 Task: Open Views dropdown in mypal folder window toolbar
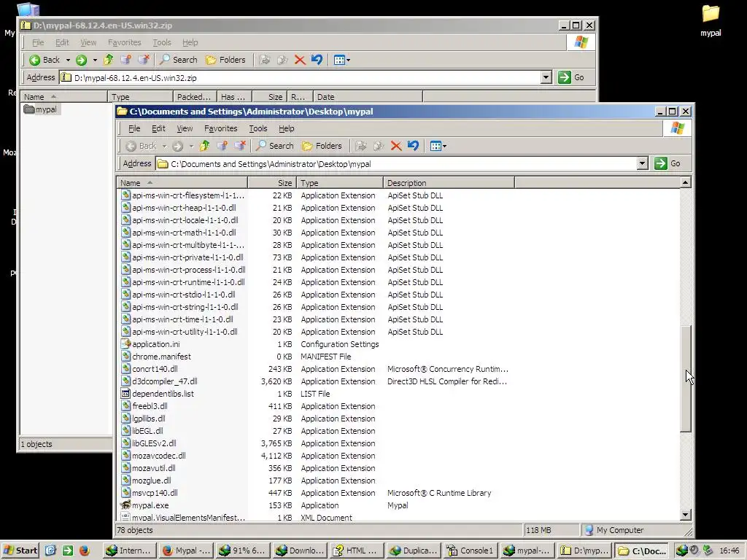[438, 146]
